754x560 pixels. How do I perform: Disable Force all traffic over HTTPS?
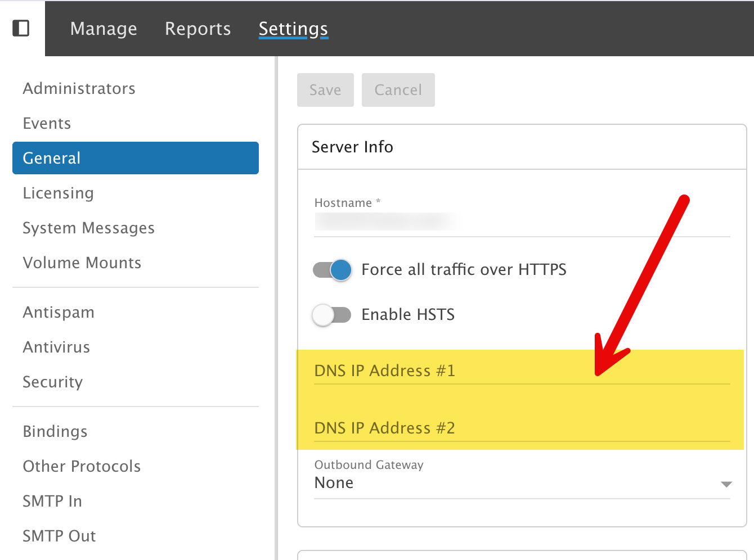pos(332,270)
